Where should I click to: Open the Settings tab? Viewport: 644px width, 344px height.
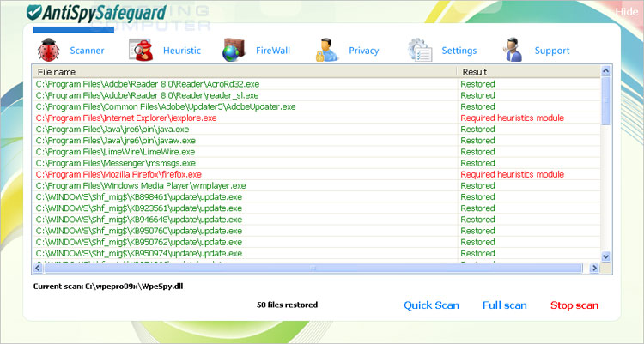point(459,51)
